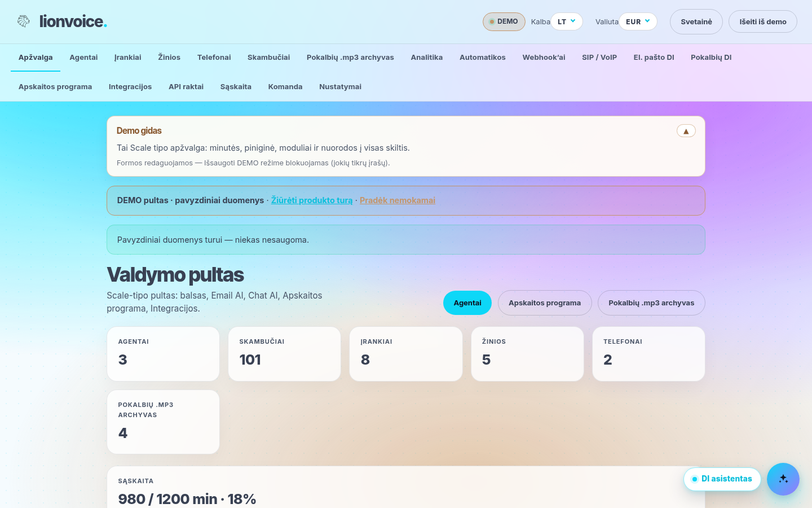Open the ŽINIOS 5 stat card
The width and height of the screenshot is (812, 508).
coord(527,354)
